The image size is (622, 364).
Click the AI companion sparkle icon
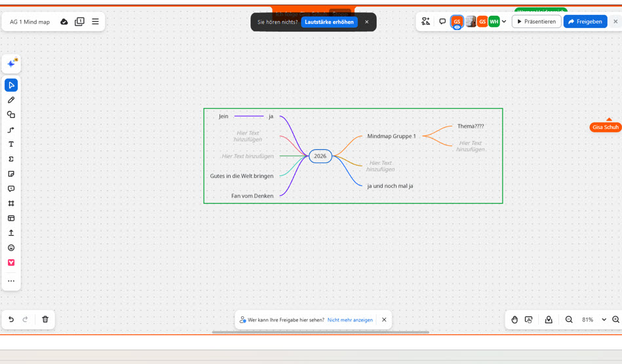coord(11,64)
